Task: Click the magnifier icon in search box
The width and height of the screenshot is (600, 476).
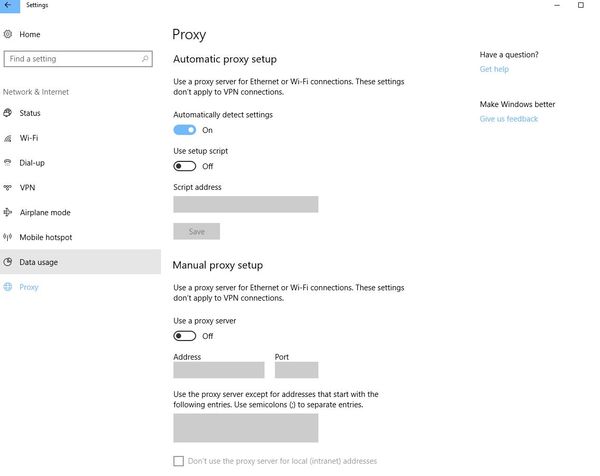Action: 145,59
